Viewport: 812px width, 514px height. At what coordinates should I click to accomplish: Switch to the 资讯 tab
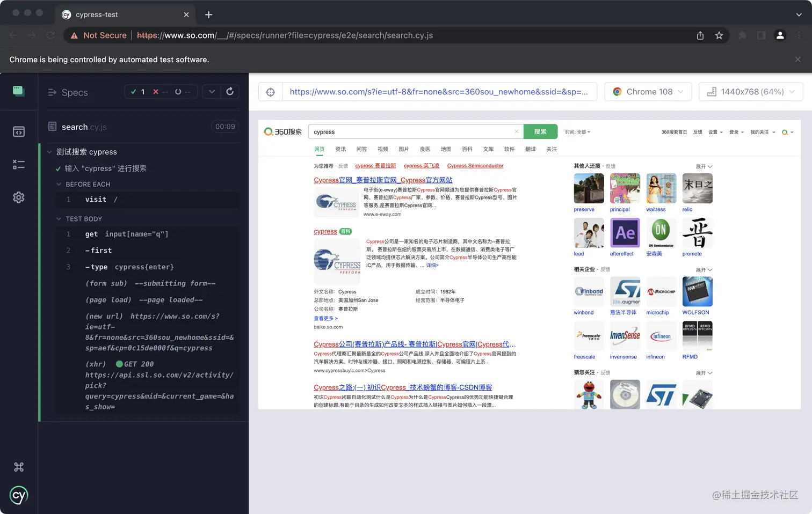tap(340, 149)
